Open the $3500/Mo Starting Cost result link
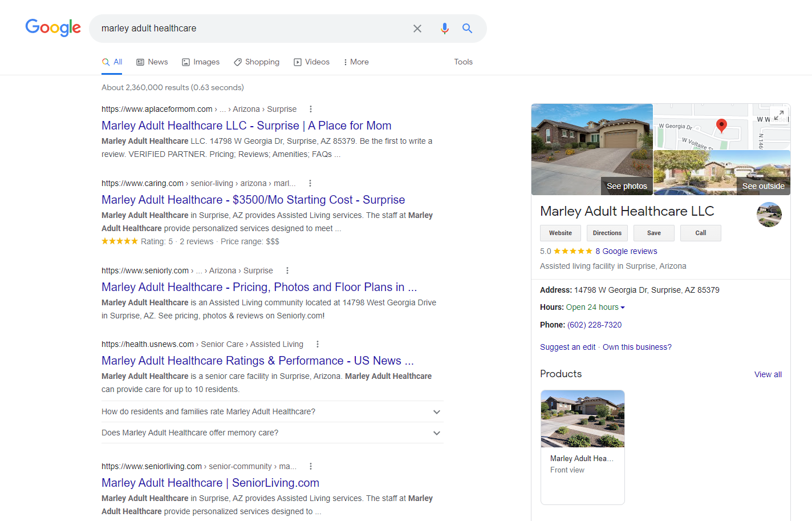 tap(253, 200)
